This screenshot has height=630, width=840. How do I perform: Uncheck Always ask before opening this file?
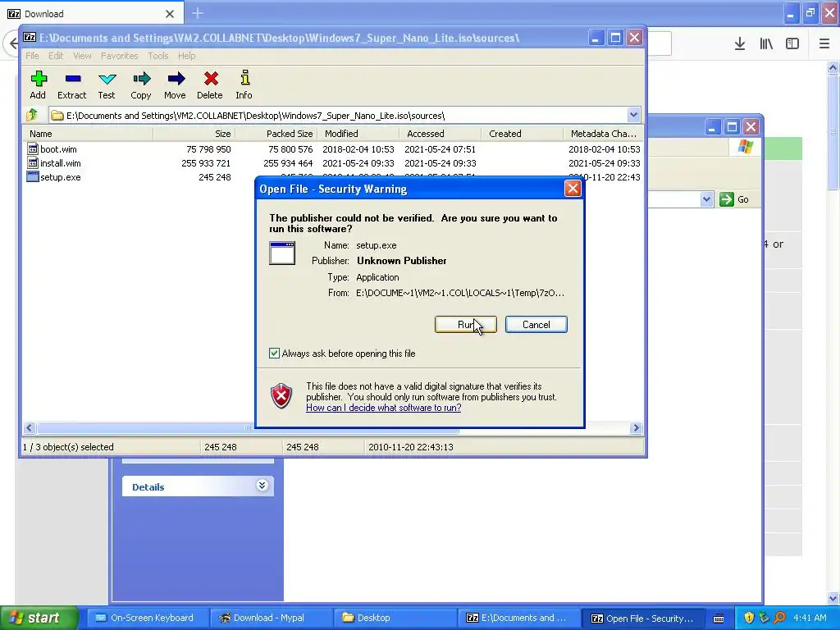coord(274,353)
